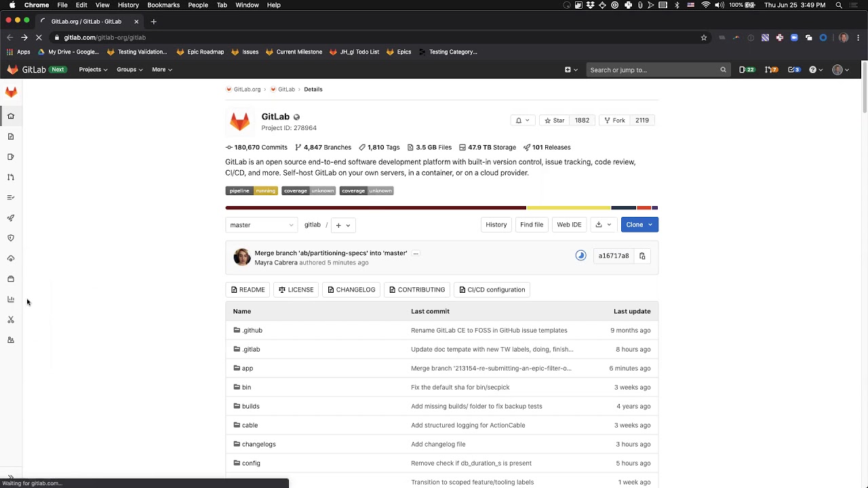The width and height of the screenshot is (868, 488).
Task: Open the CI/CD rocket sidebar icon
Action: click(11, 218)
